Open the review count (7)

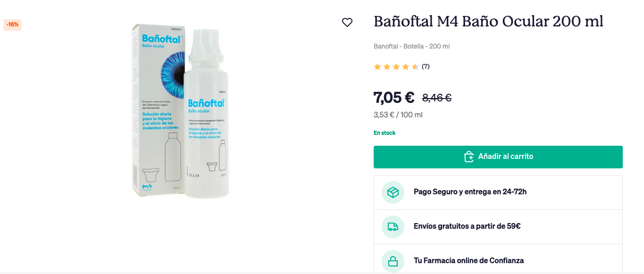pyautogui.click(x=426, y=66)
